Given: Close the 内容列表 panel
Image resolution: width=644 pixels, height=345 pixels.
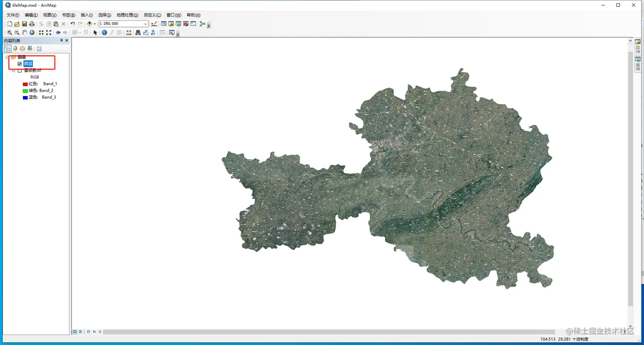Looking at the screenshot, I should (67, 40).
